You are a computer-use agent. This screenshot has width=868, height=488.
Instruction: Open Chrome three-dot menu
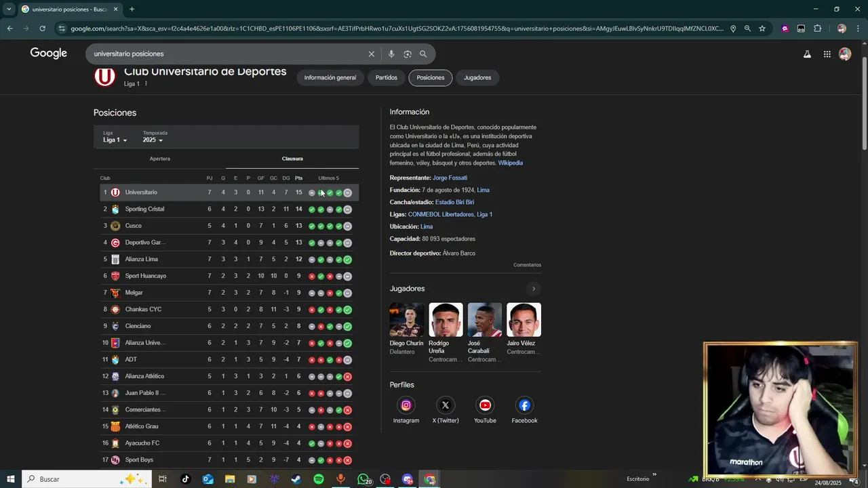(858, 28)
